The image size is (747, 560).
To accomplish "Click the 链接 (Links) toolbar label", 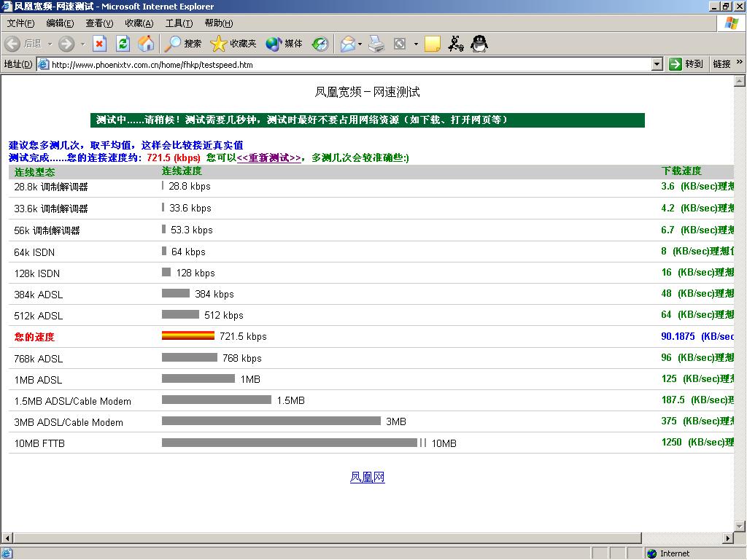I will pyautogui.click(x=721, y=64).
